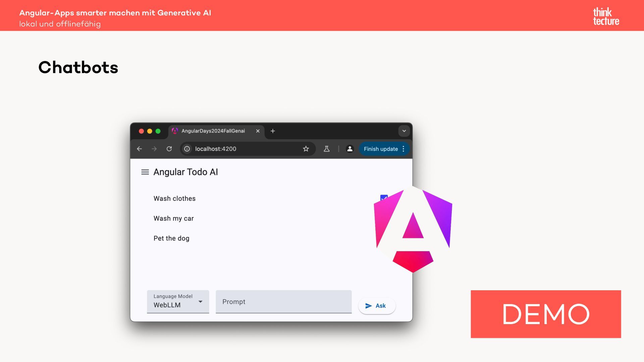Send the prompt with the Ask button

(x=377, y=306)
